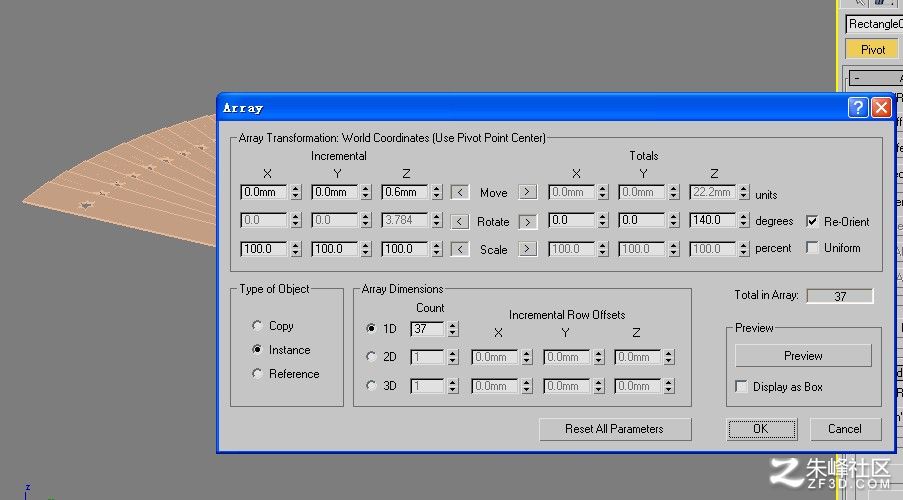Click Reset All Parameters button

[x=614, y=429]
